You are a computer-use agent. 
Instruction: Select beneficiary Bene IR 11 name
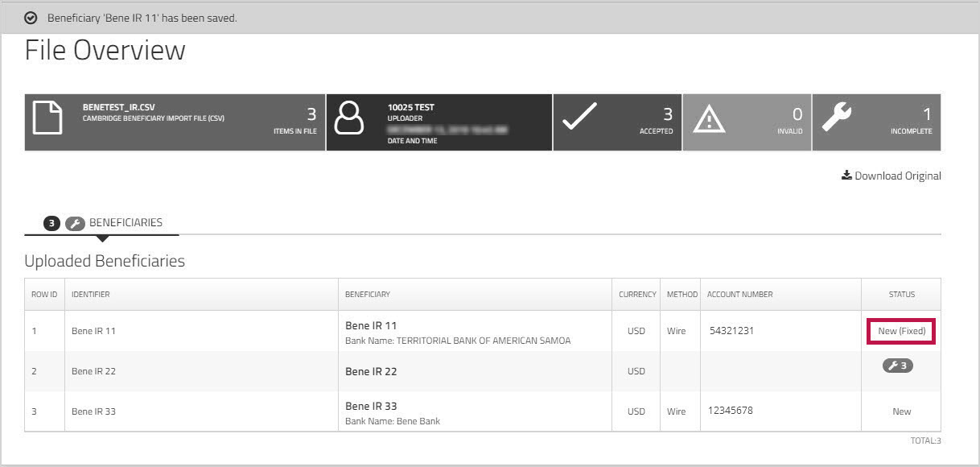tap(371, 325)
